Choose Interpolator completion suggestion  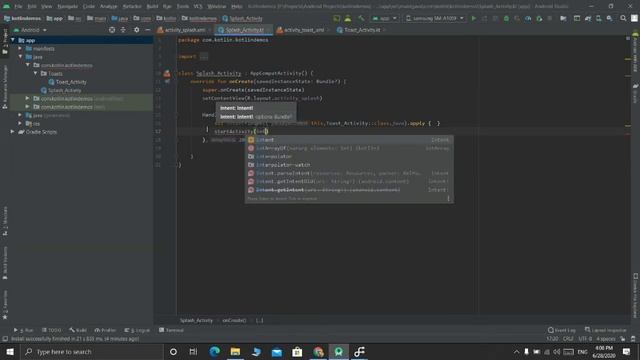click(349, 156)
